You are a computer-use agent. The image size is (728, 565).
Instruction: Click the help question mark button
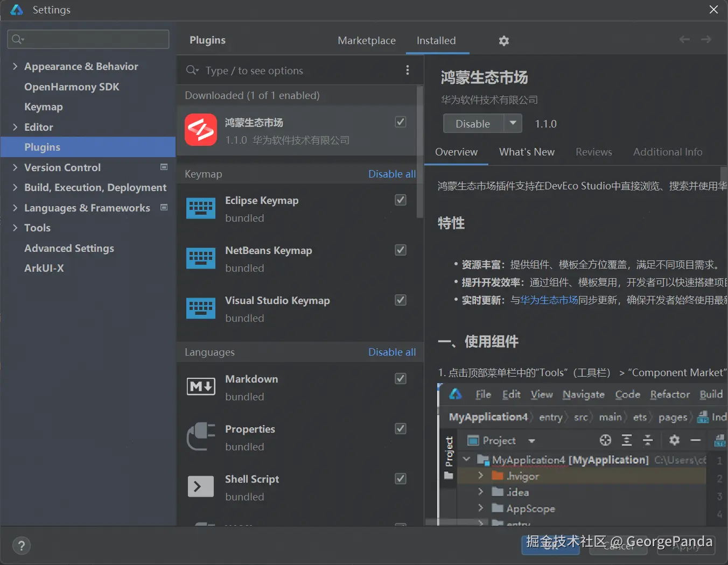pyautogui.click(x=22, y=546)
